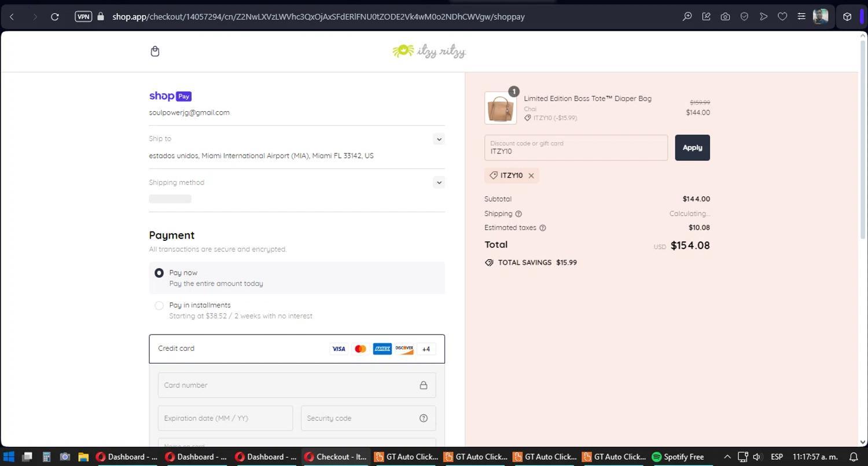Click the card number lock icon
This screenshot has width=868, height=466.
[424, 386]
